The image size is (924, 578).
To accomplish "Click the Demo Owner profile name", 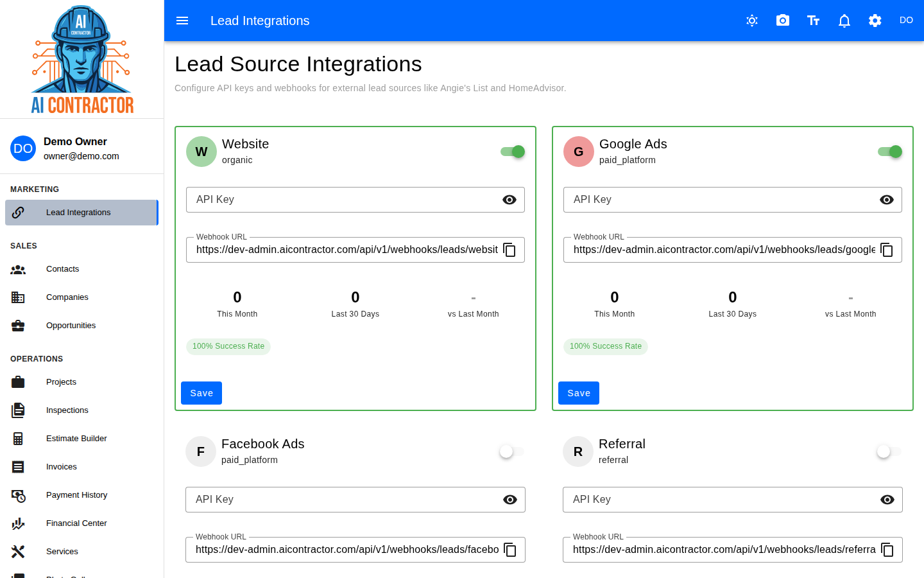I will pos(75,141).
